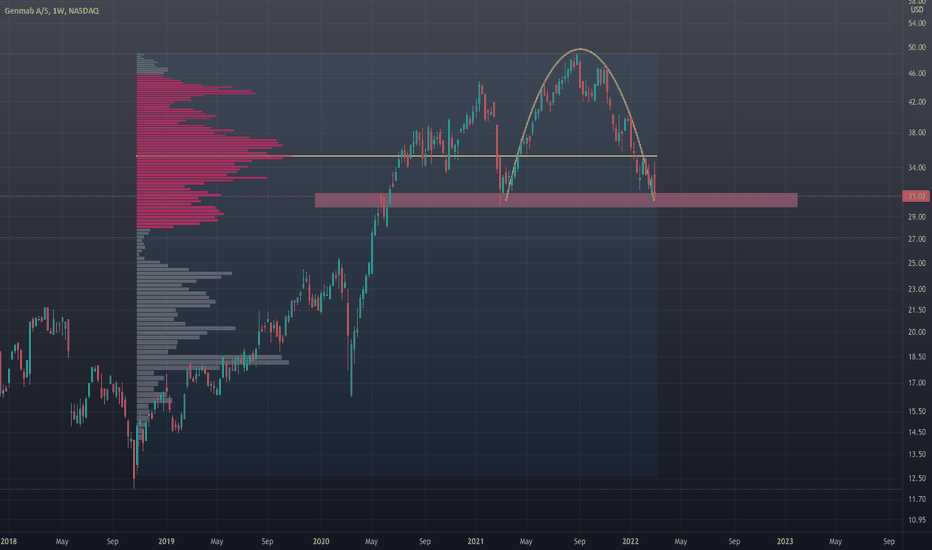This screenshot has height=550, width=932.
Task: Click the 2020 label on time axis
Action: point(321,541)
